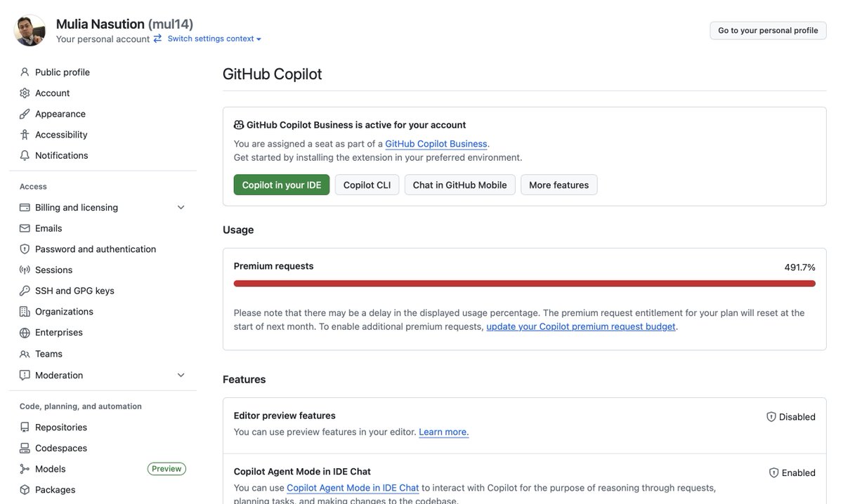Click the Public profile person icon
This screenshot has width=843, height=504.
(25, 72)
